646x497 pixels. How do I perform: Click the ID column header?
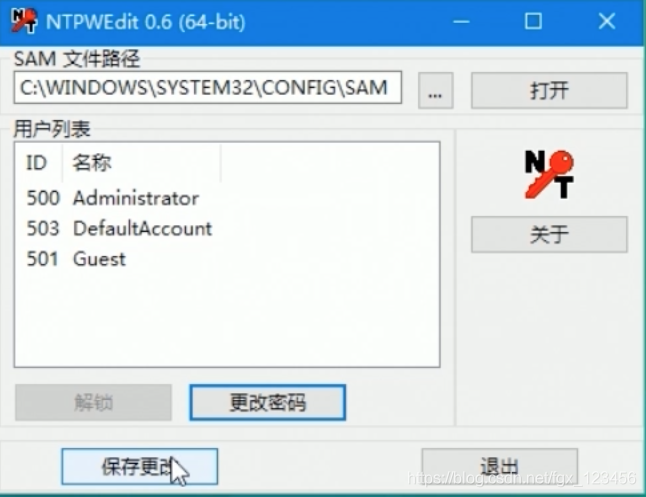tap(39, 163)
